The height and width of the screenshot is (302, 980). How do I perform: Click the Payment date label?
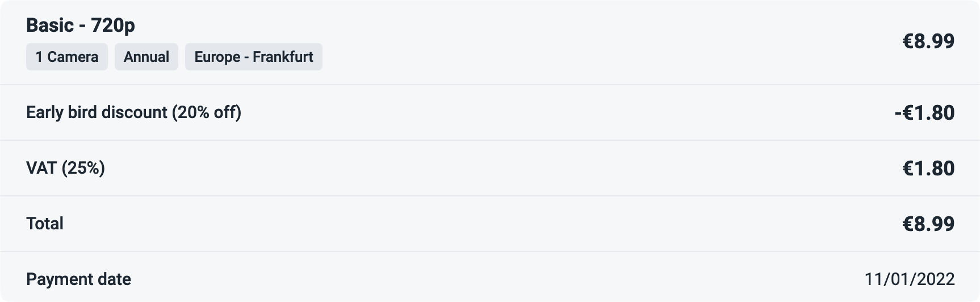pyautogui.click(x=79, y=279)
